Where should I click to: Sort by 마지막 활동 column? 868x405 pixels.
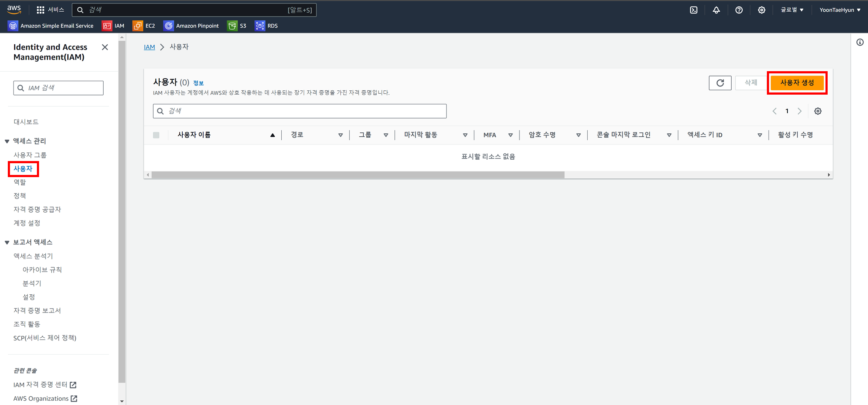click(x=465, y=135)
